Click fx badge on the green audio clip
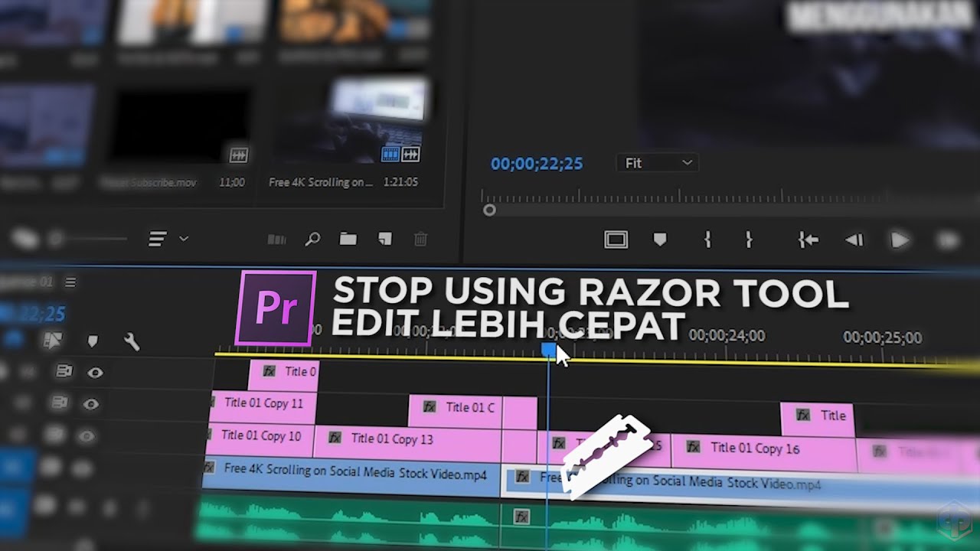 click(x=521, y=517)
